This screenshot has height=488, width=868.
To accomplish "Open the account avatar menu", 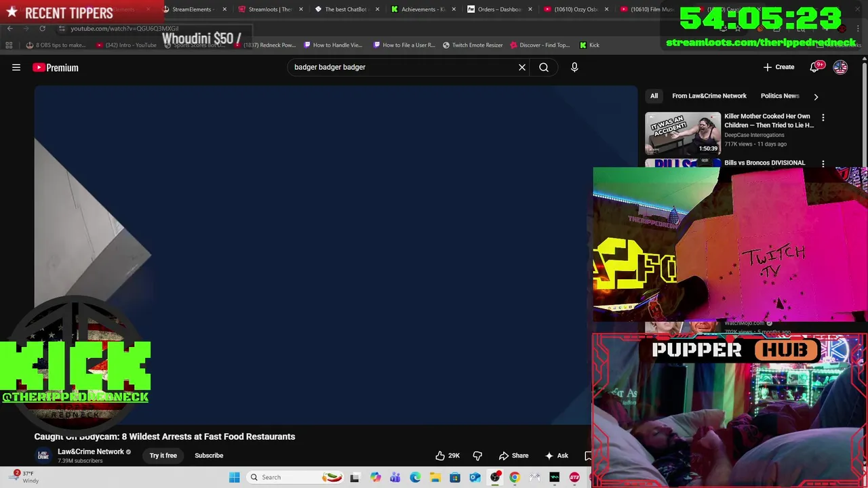I will [840, 67].
